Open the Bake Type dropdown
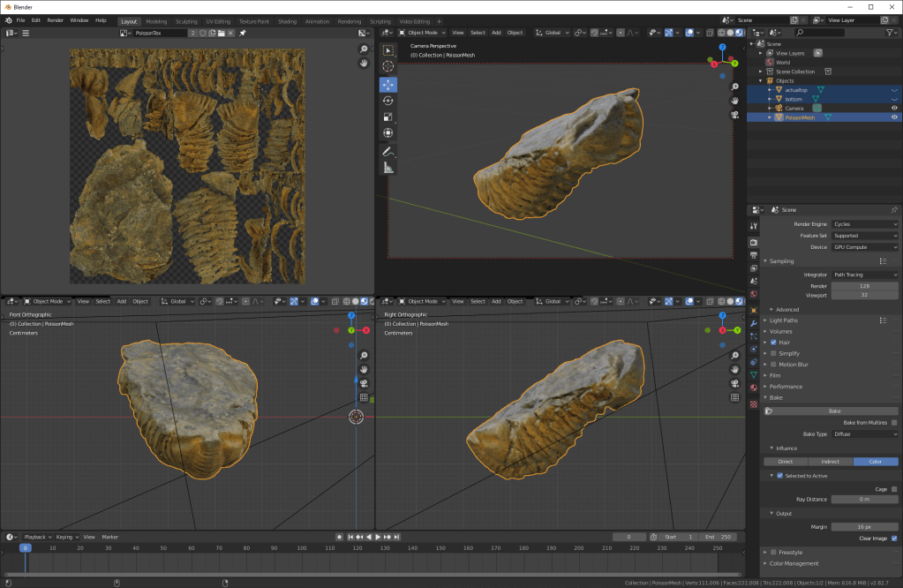903x588 pixels. click(864, 434)
